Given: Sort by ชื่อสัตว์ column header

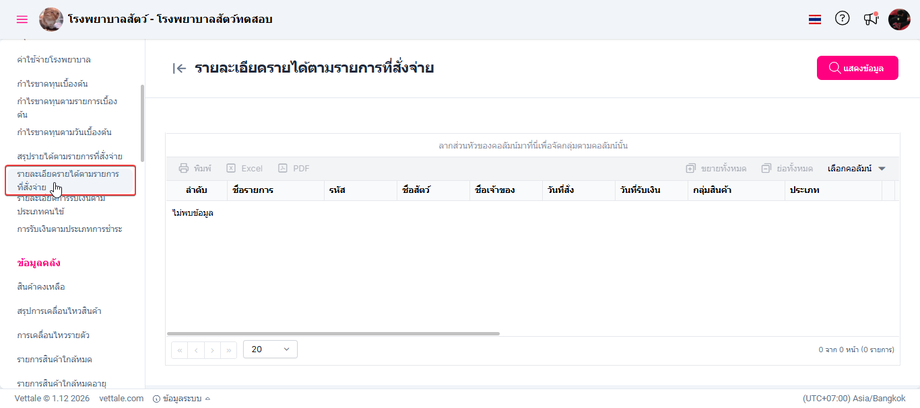Looking at the screenshot, I should click(432, 190).
